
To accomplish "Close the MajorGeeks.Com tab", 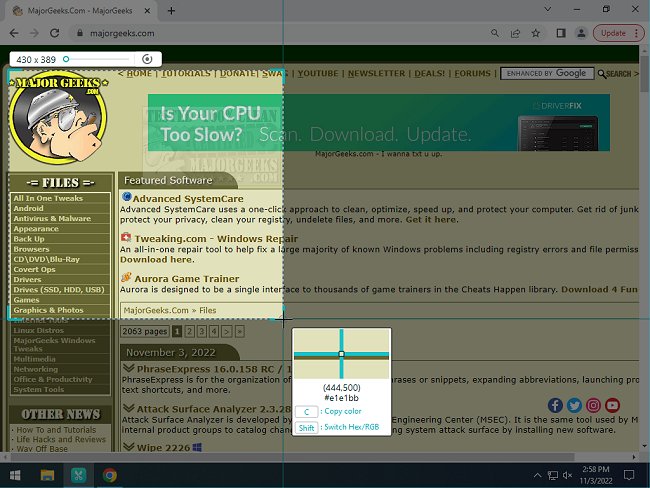I will [x=147, y=11].
